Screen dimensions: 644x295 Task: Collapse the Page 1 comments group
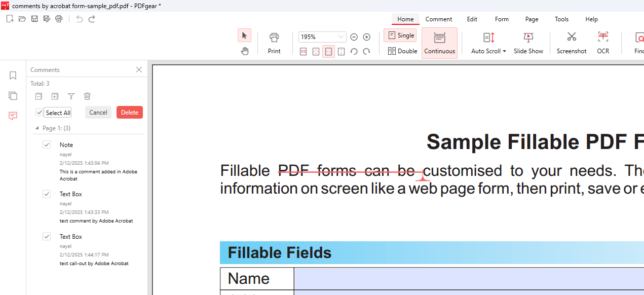(x=37, y=128)
